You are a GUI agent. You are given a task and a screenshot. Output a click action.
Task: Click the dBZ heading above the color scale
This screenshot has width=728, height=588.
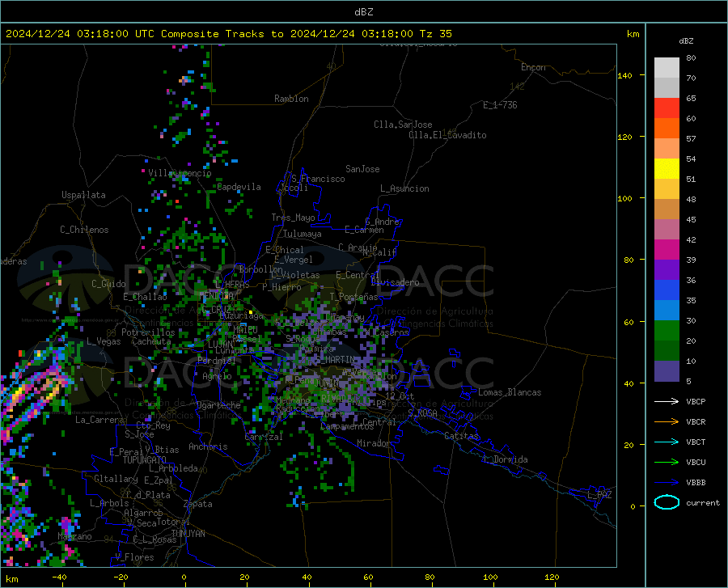coord(686,40)
